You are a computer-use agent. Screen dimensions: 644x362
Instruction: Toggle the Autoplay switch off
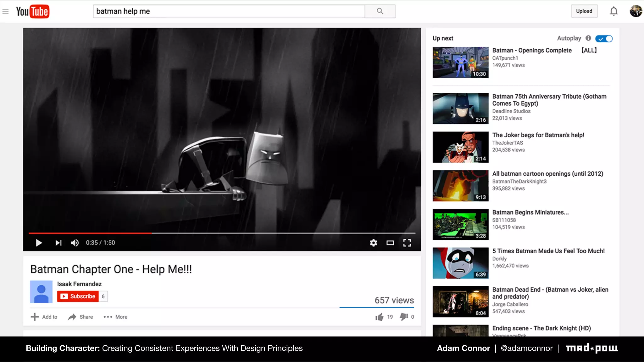604,39
